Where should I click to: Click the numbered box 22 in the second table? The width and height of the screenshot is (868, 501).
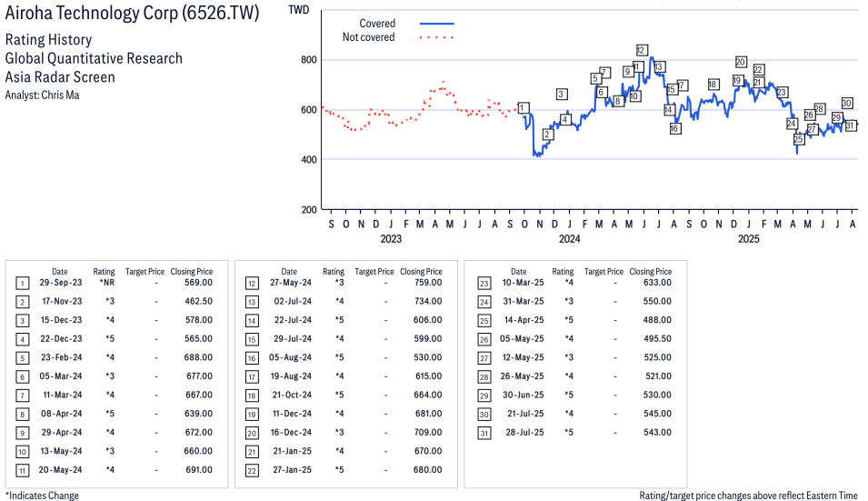pyautogui.click(x=252, y=471)
